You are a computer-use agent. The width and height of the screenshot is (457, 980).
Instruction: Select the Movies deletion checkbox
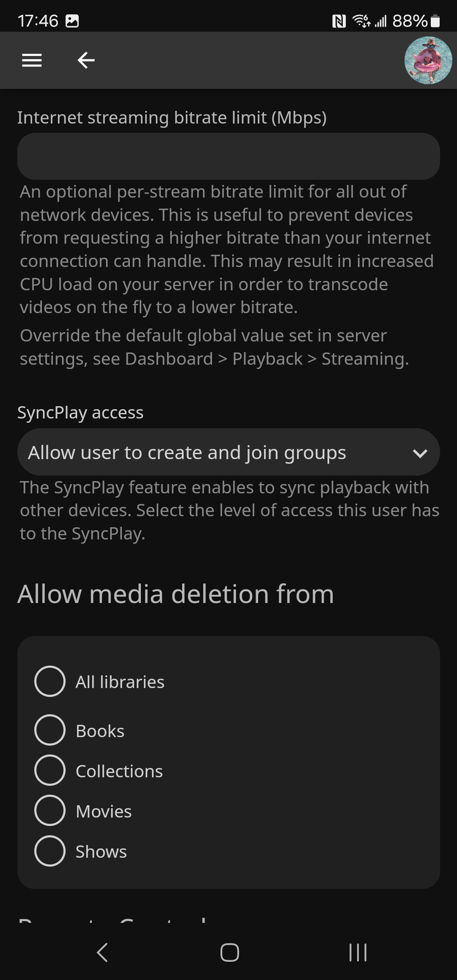point(50,810)
